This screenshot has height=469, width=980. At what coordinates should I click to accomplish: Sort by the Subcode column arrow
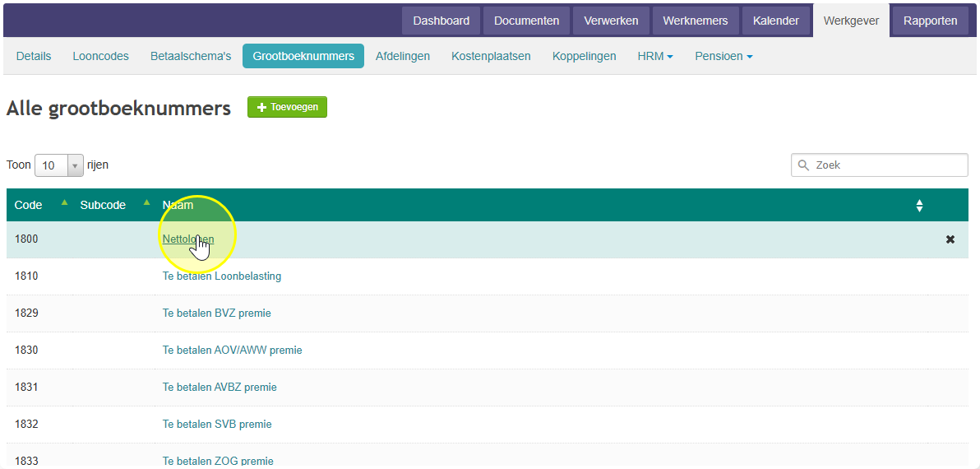(147, 202)
